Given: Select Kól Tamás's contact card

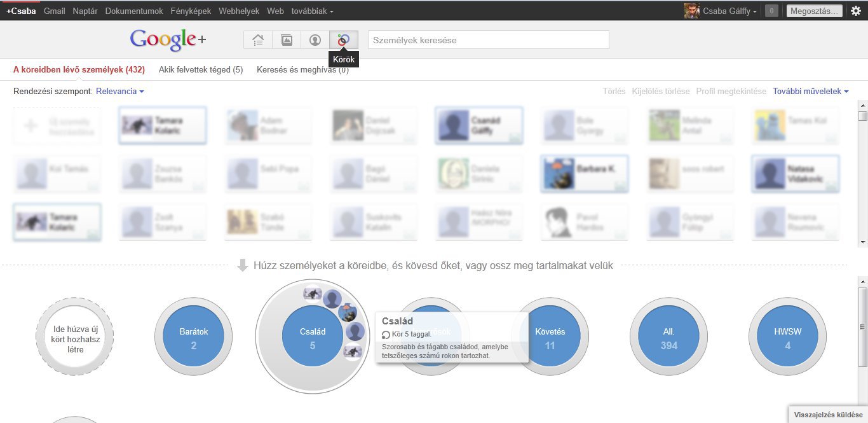Looking at the screenshot, I should click(57, 174).
